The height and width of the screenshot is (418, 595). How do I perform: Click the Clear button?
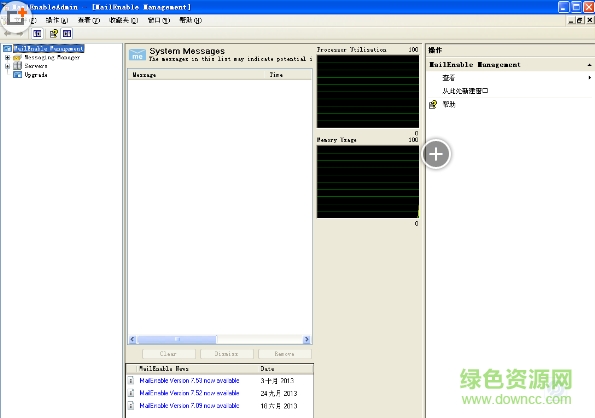point(168,354)
